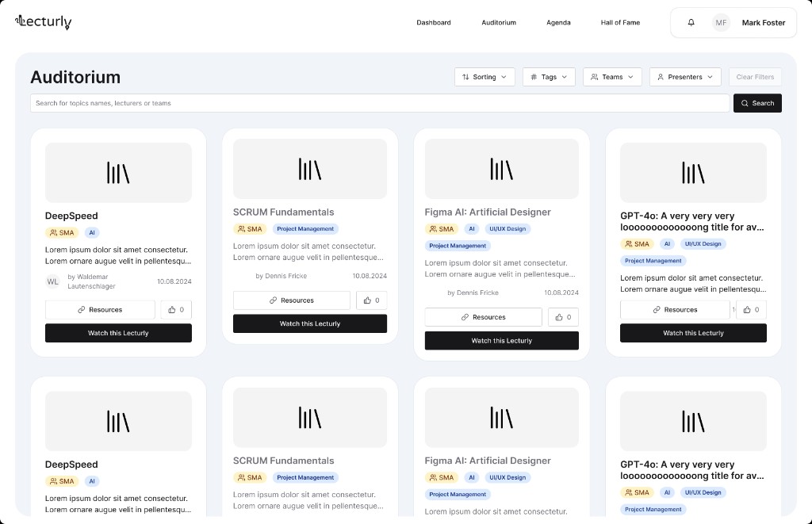Open the Sorting dropdown
Viewport: 812px width, 524px height.
click(485, 77)
